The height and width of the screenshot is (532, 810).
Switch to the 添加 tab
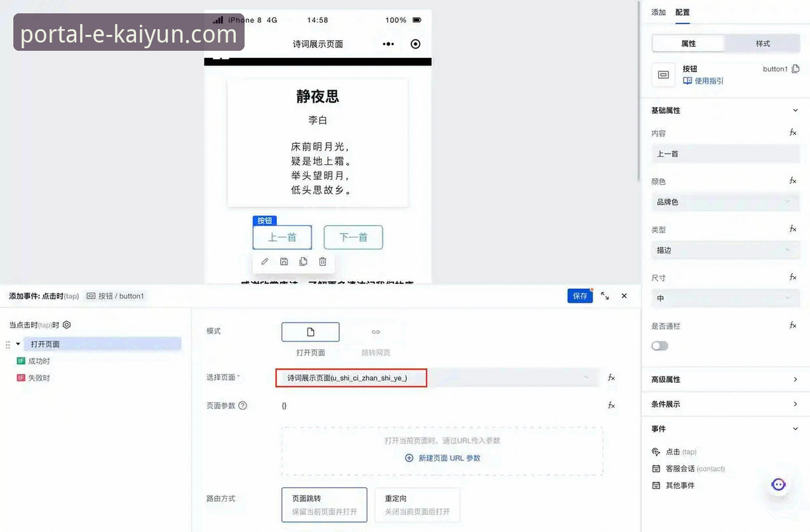pos(659,12)
